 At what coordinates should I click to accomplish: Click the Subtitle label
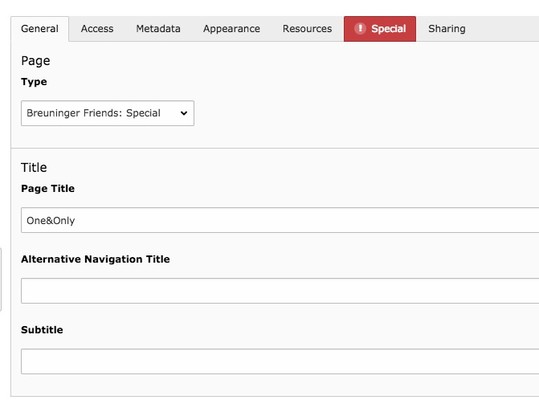(42, 330)
